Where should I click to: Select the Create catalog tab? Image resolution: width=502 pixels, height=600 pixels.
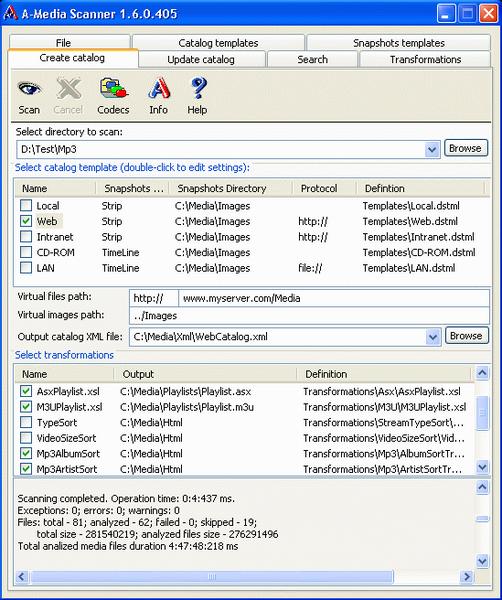72,58
